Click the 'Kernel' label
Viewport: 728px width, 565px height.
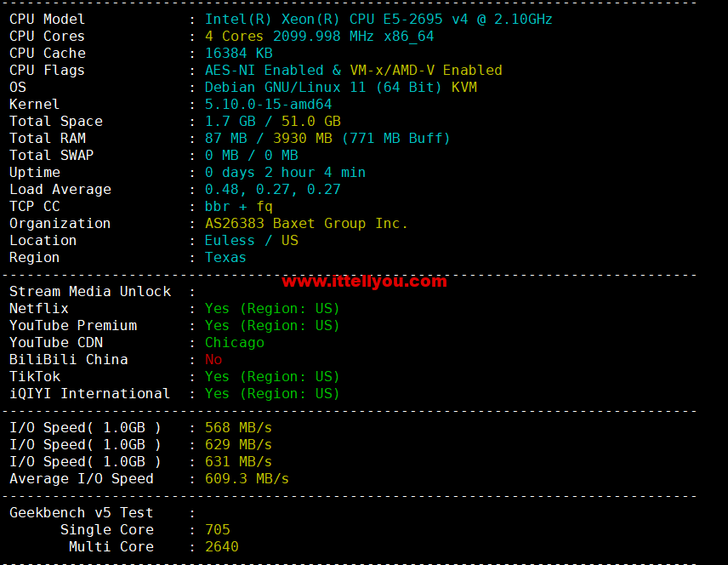pyautogui.click(x=34, y=105)
